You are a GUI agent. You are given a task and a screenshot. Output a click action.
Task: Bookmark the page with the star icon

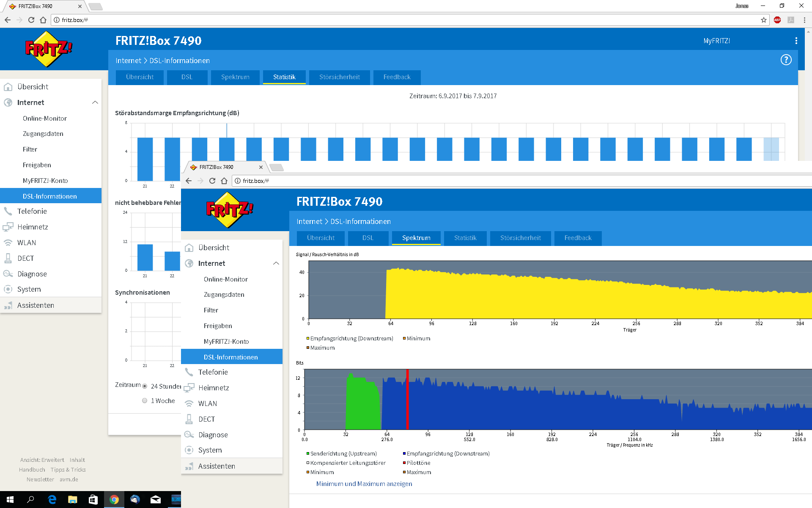[x=764, y=20]
